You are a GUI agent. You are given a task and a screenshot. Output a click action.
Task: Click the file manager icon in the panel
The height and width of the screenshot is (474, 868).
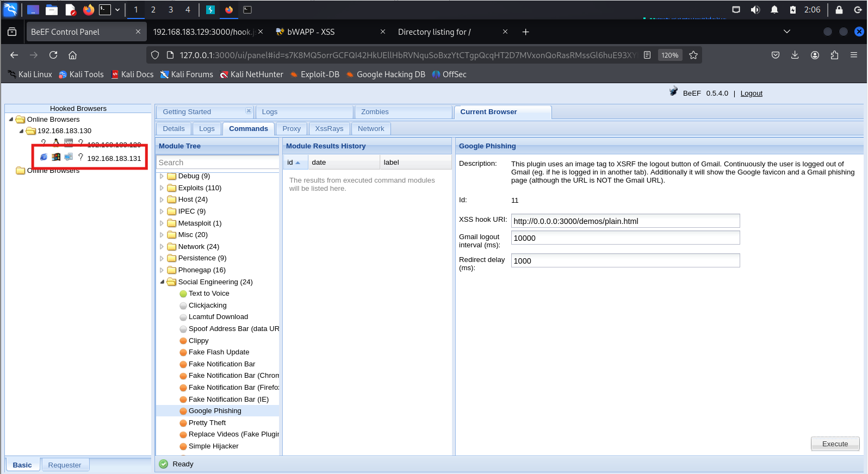coord(52,9)
